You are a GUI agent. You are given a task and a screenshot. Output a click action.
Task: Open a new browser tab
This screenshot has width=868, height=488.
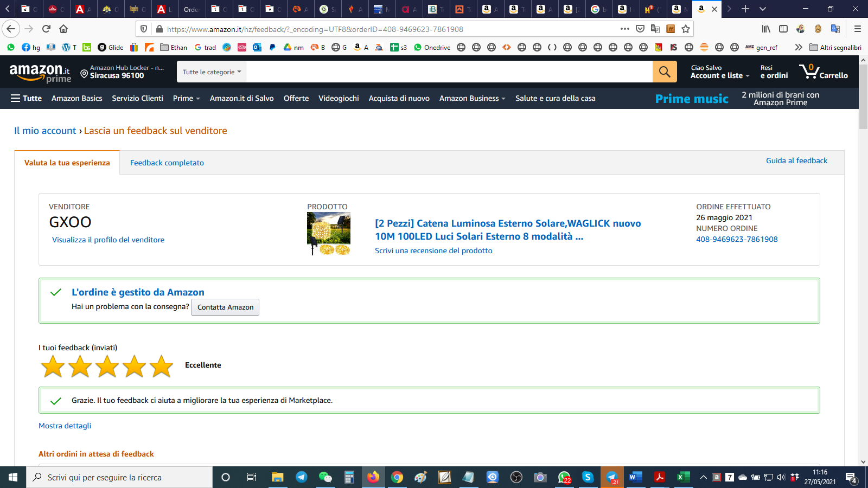[745, 9]
